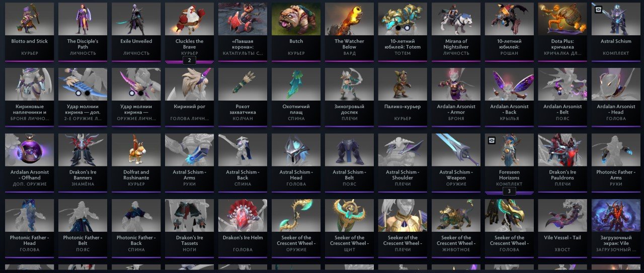This screenshot has height=273, width=644.
Task: Select the Палико-курьер item
Action: tap(403, 98)
